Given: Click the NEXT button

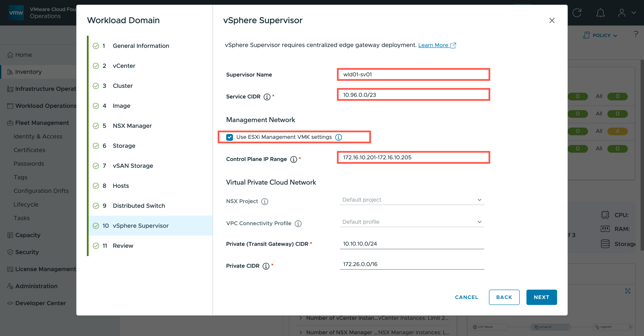Looking at the screenshot, I should [541, 297].
